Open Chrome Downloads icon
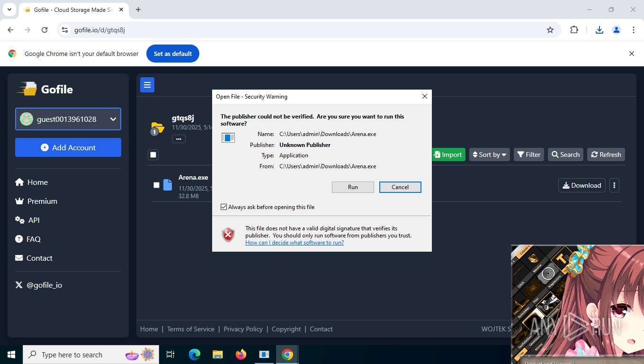The image size is (644, 364). [x=599, y=30]
